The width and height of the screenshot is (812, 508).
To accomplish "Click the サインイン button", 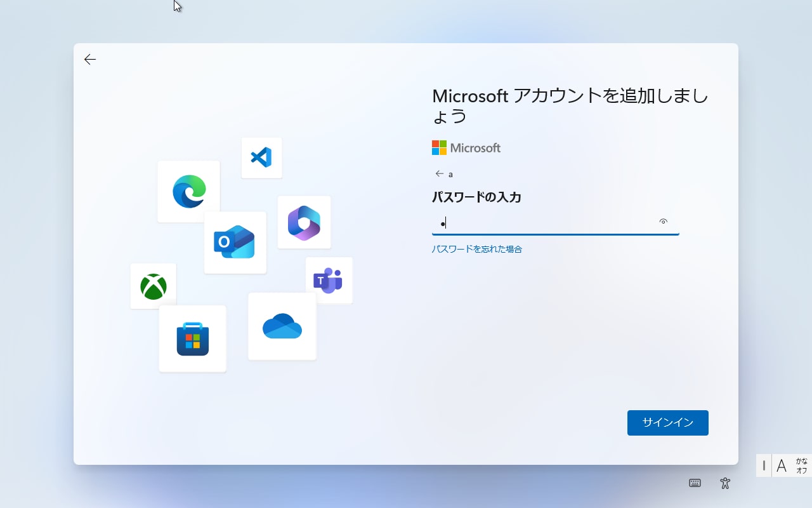I will [x=667, y=423].
